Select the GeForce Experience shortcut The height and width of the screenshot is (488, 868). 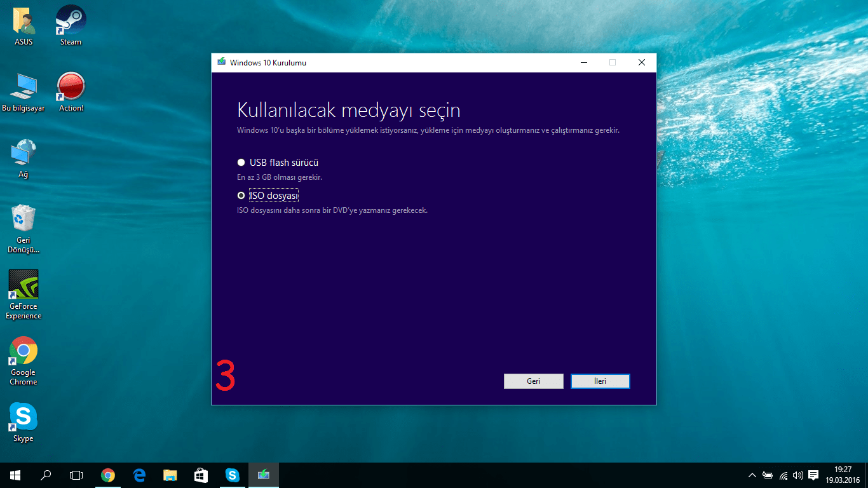tap(24, 295)
